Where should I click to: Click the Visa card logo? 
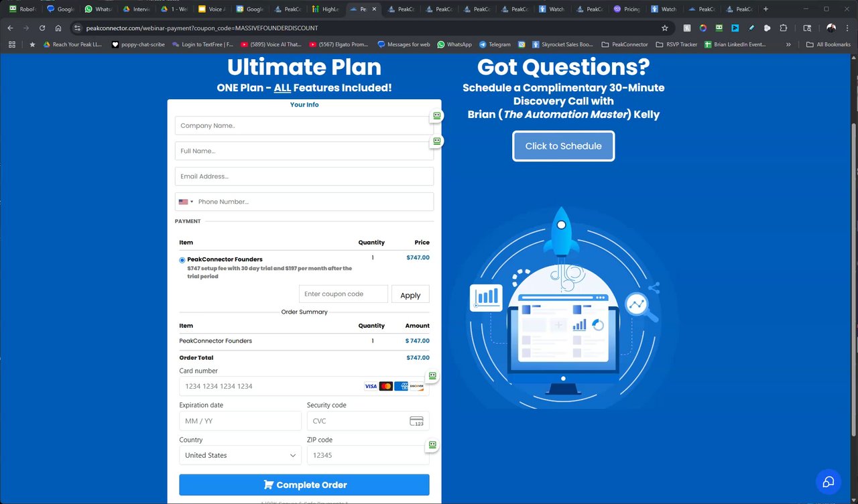point(371,386)
